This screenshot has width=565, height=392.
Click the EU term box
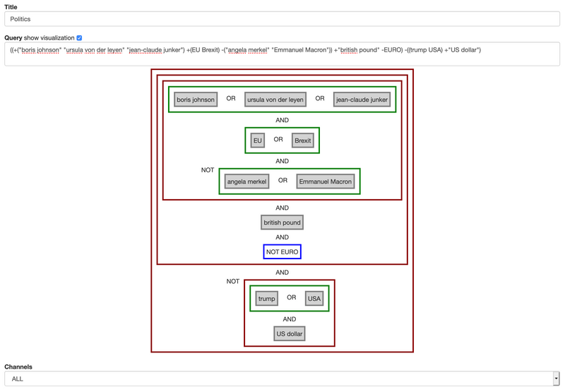(x=258, y=141)
